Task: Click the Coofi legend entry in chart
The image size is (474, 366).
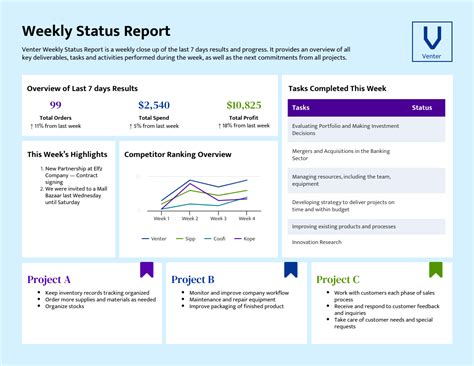Action: 215,239
